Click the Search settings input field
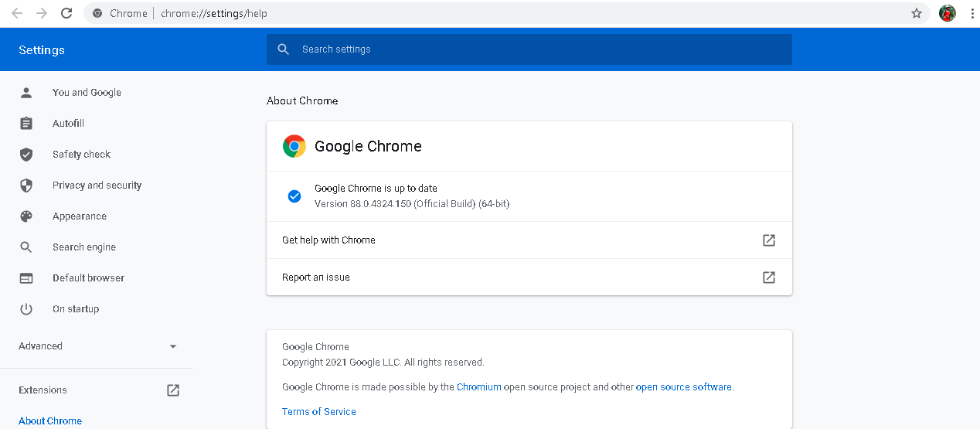The width and height of the screenshot is (980, 429). click(529, 49)
